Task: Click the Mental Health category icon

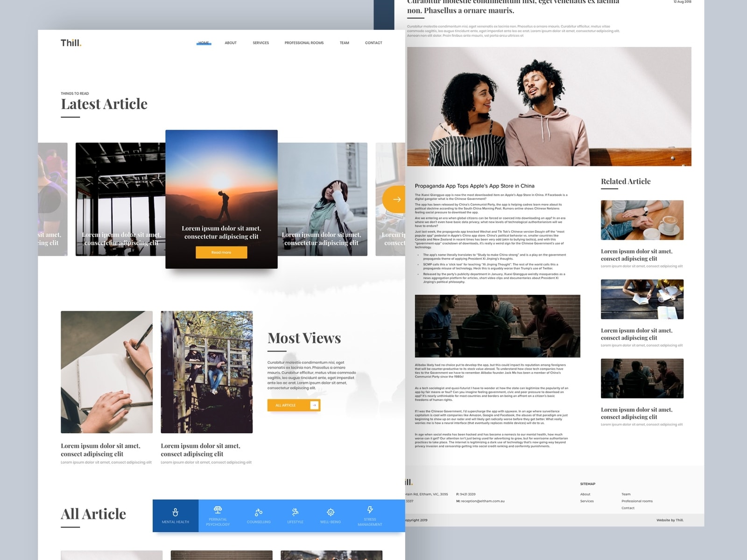Action: 175,512
